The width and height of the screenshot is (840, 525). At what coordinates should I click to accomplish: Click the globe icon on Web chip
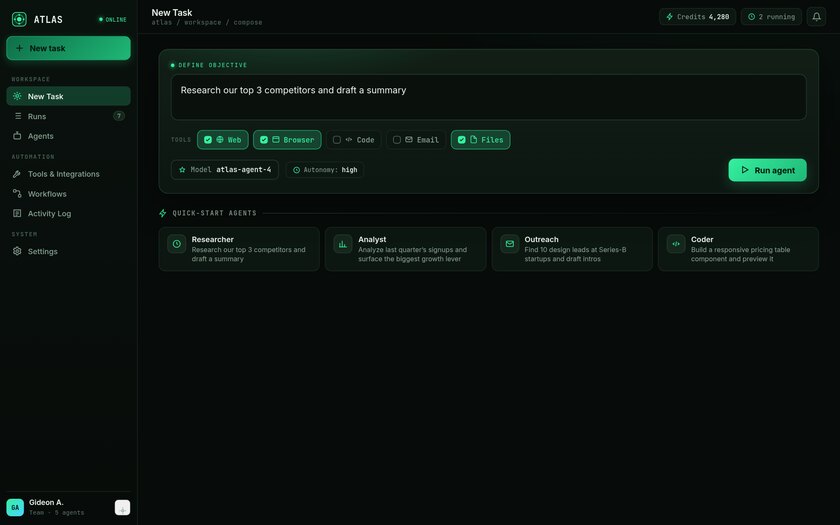point(220,139)
